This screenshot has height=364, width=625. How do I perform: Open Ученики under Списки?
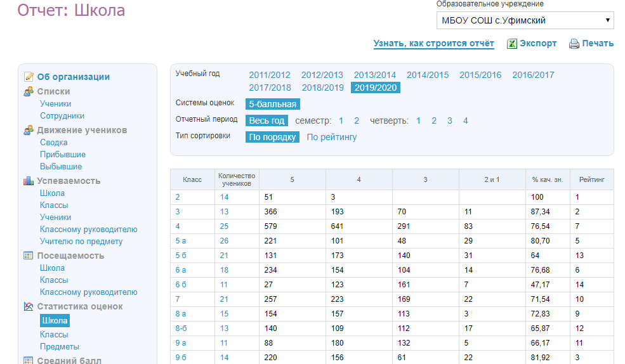click(x=55, y=103)
